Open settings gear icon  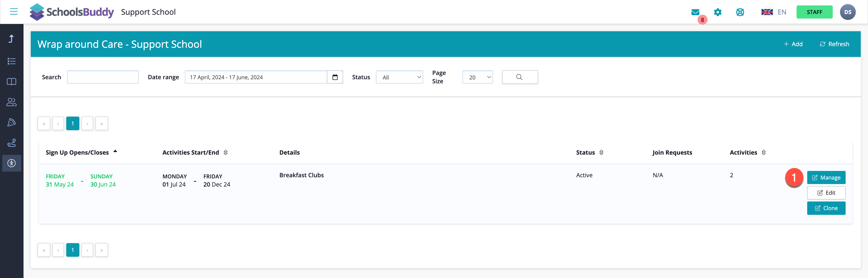[718, 12]
